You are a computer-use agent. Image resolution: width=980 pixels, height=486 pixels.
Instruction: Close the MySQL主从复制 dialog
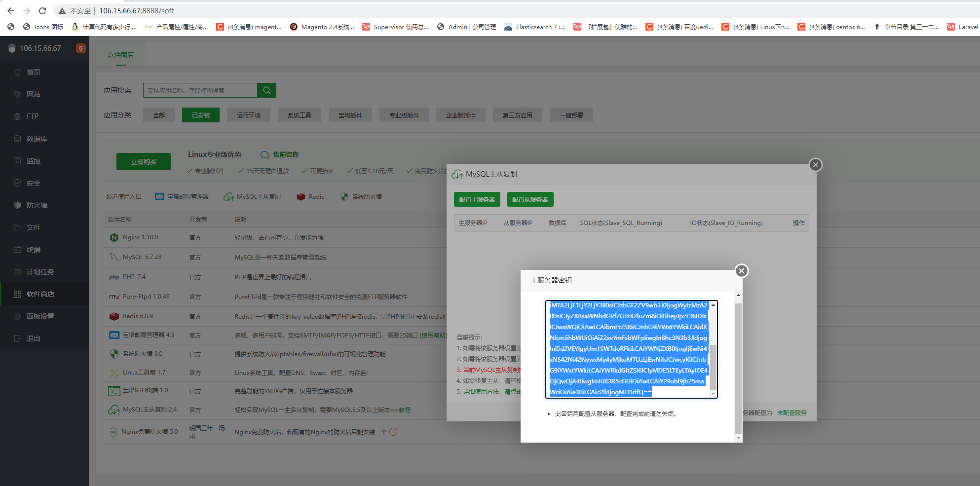coord(816,165)
